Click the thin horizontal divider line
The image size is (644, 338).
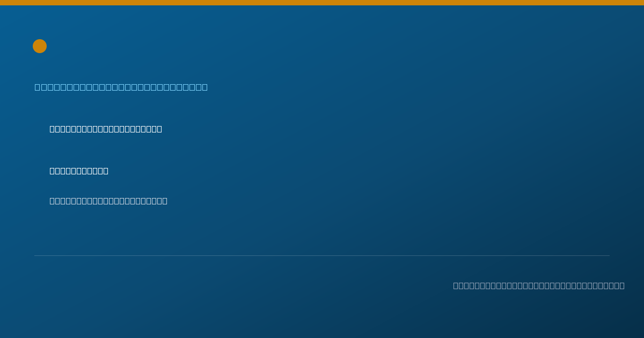coord(322,255)
